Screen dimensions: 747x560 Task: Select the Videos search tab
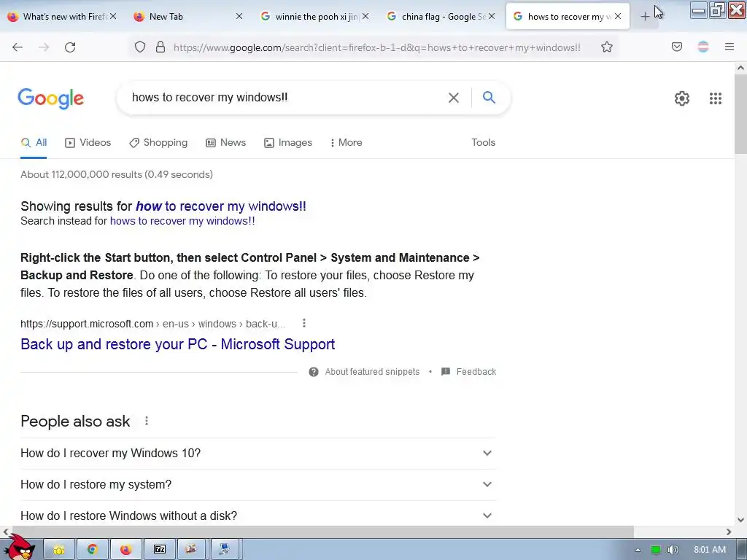[x=88, y=142]
